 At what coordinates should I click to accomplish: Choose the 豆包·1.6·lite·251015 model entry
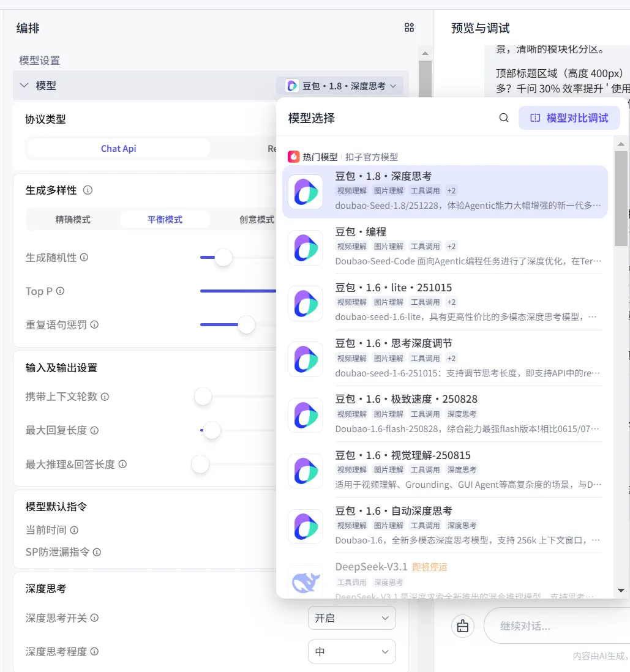(x=445, y=304)
